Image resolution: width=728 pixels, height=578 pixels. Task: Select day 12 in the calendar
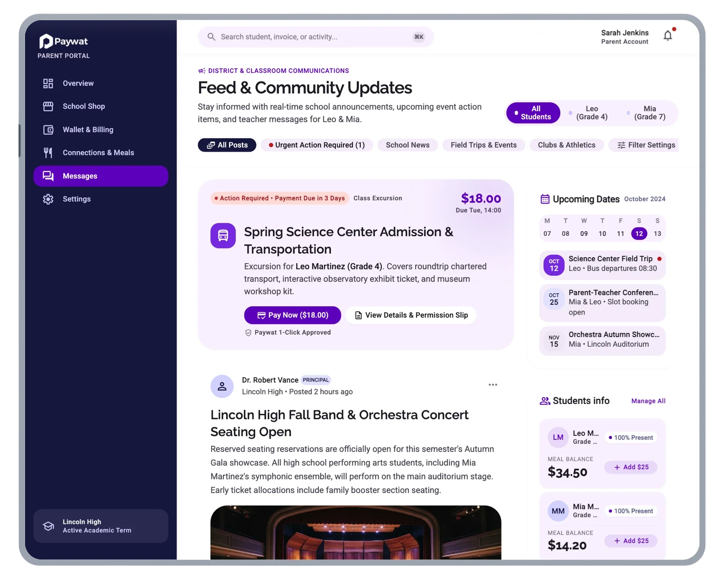point(639,233)
